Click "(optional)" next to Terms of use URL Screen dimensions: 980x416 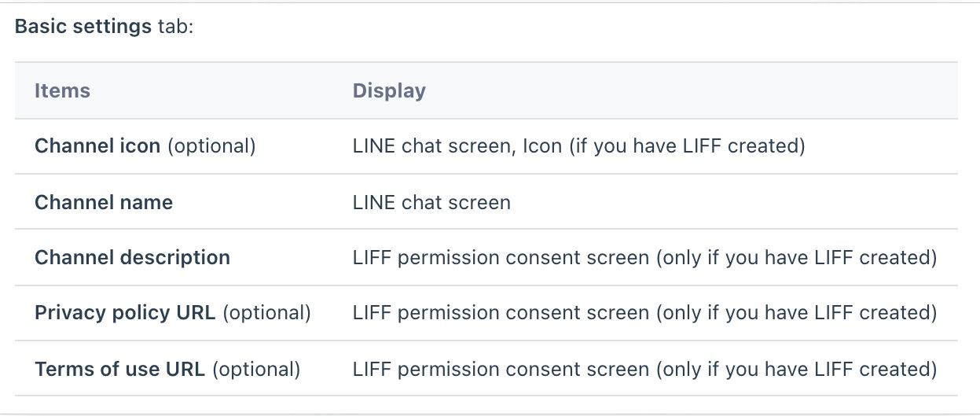(256, 369)
